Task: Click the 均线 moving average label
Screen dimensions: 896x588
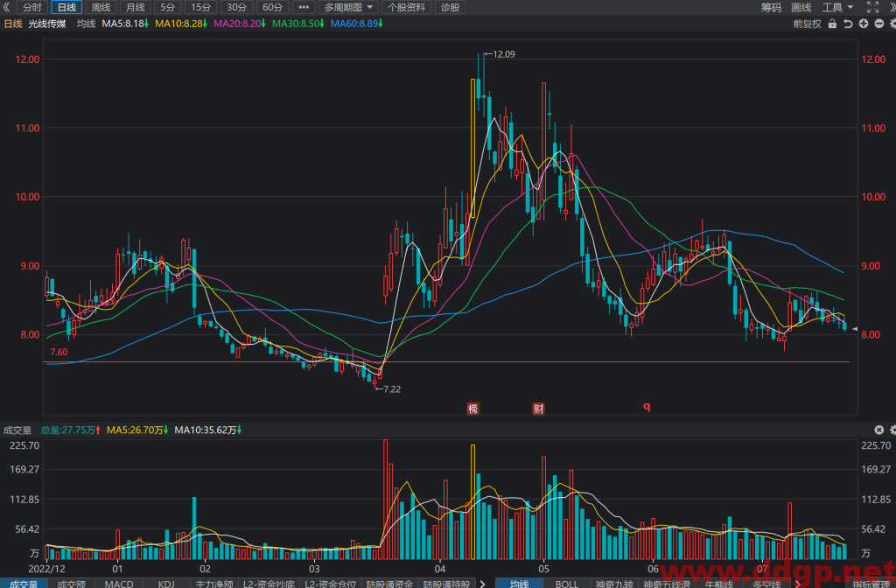Action: point(87,24)
